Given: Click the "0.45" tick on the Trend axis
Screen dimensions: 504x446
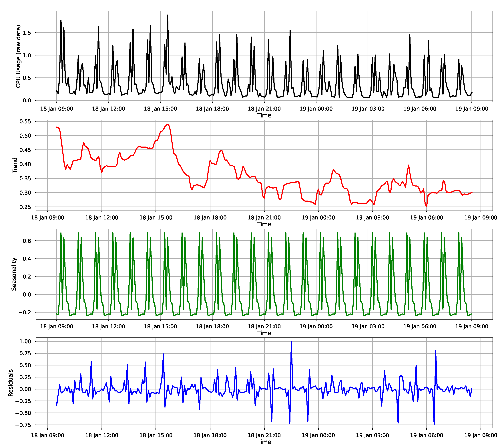Looking at the screenshot, I should 25,150.
